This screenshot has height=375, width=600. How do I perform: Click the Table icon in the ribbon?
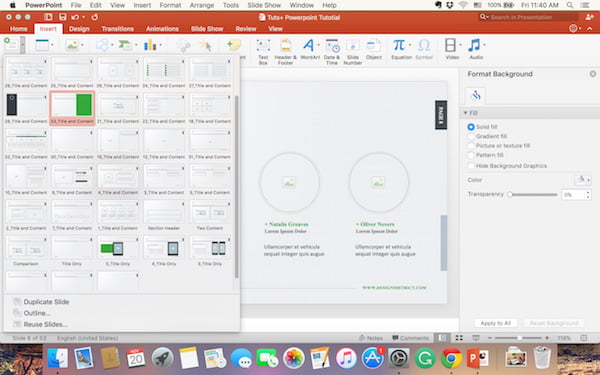pyautogui.click(x=42, y=45)
